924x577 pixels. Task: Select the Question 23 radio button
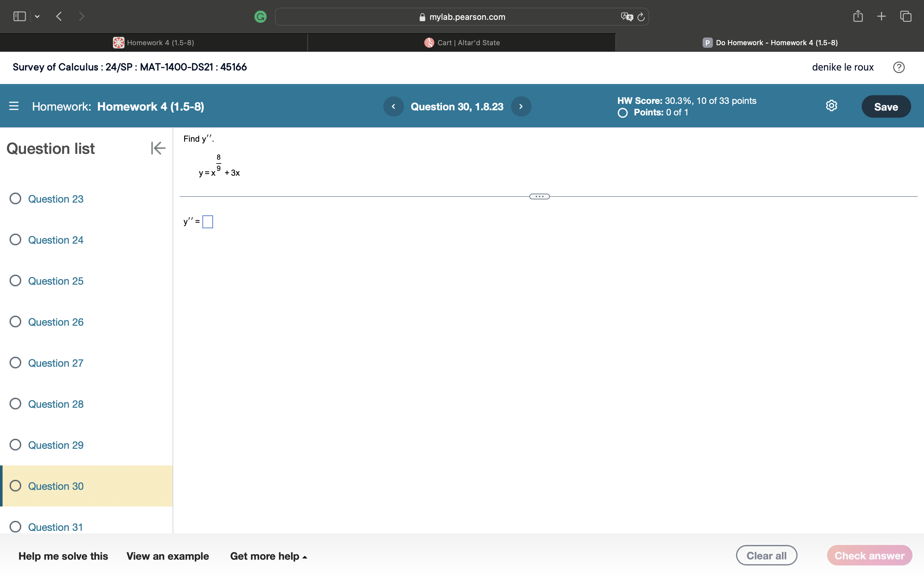(x=15, y=198)
